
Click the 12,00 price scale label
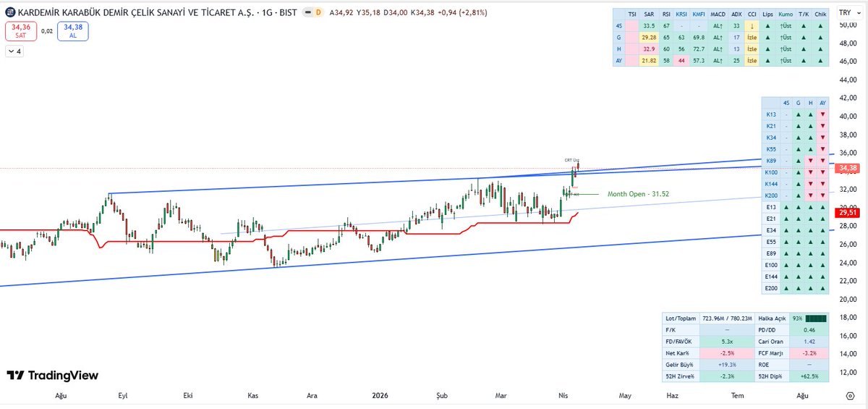tap(847, 372)
